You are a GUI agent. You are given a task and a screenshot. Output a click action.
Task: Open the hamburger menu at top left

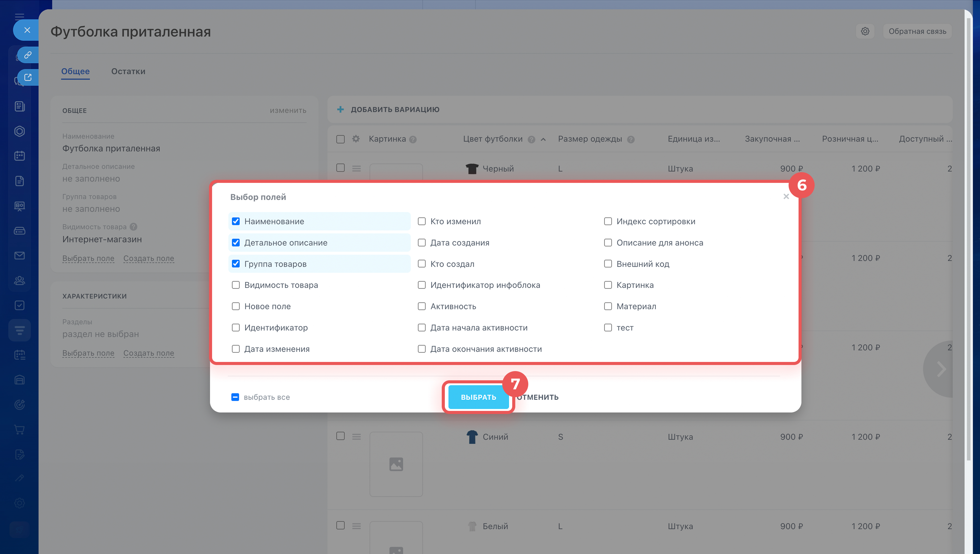19,16
